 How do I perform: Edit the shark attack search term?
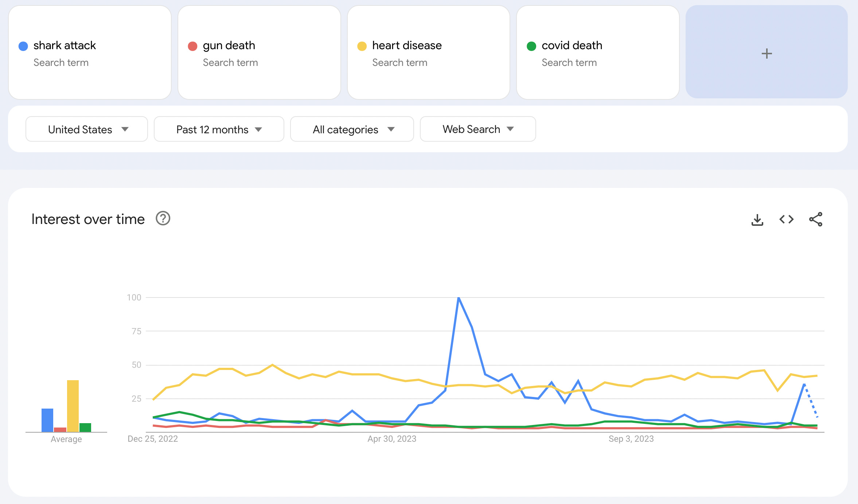pyautogui.click(x=65, y=46)
